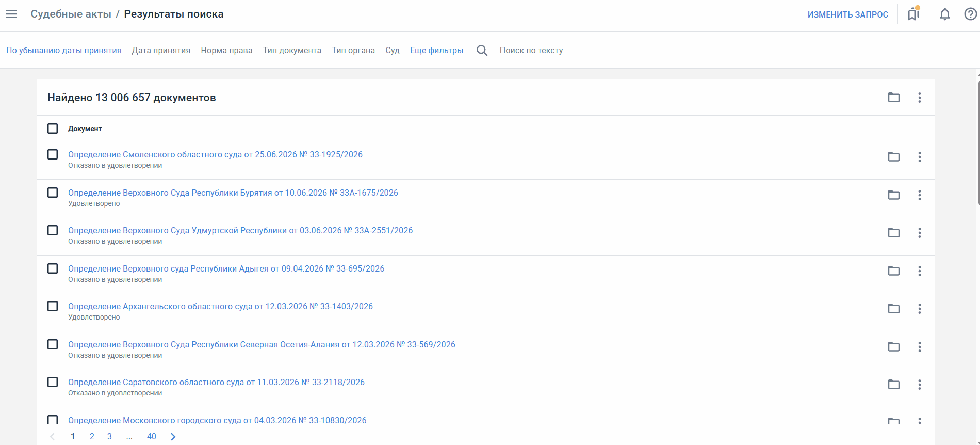This screenshot has width=980, height=445.
Task: Open Удмуртской Республики ruling № 33А-2551/2026
Action: click(x=240, y=230)
